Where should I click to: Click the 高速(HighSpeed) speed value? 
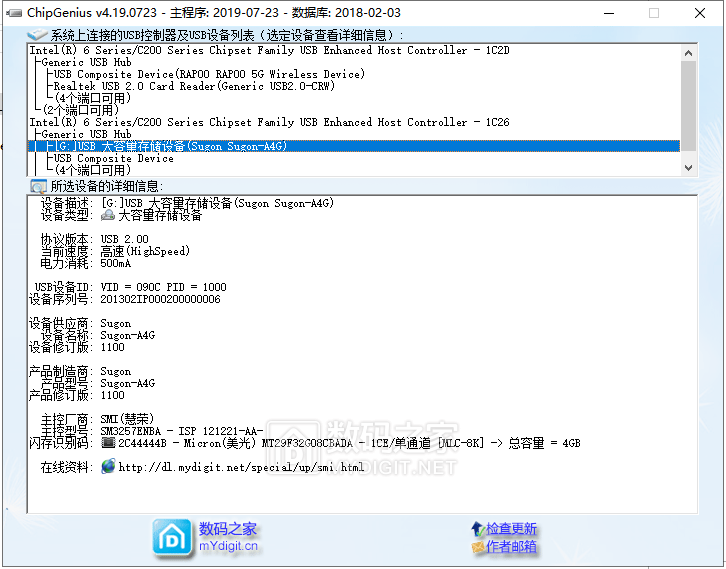145,251
